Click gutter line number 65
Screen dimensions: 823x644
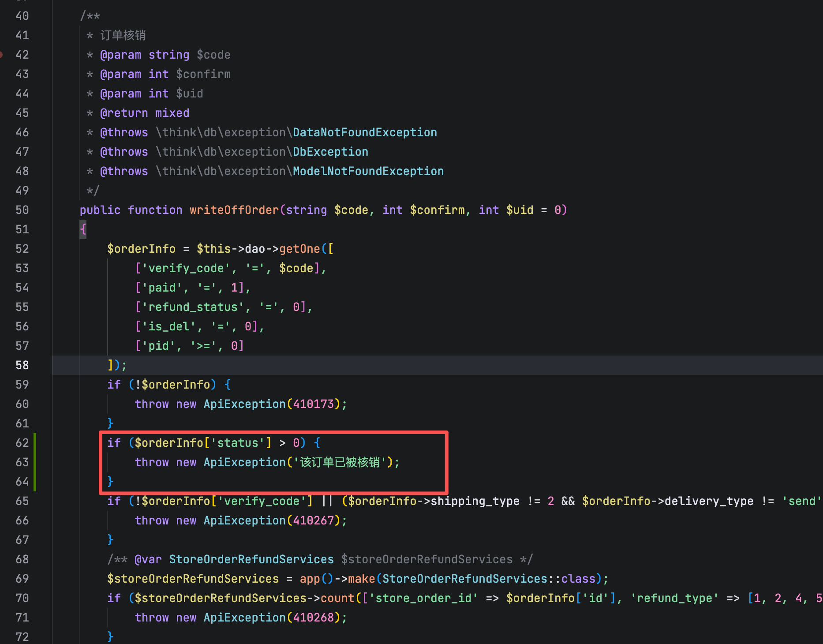[22, 501]
